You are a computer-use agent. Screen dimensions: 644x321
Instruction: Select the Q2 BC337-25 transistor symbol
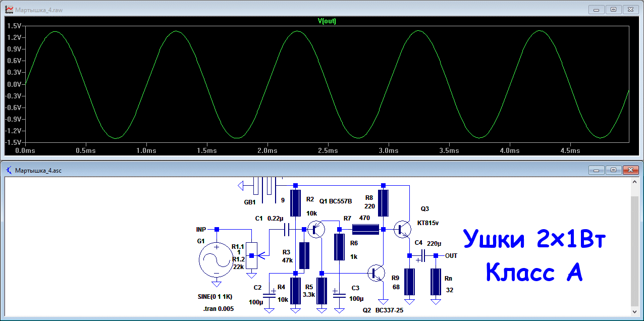[x=377, y=273]
